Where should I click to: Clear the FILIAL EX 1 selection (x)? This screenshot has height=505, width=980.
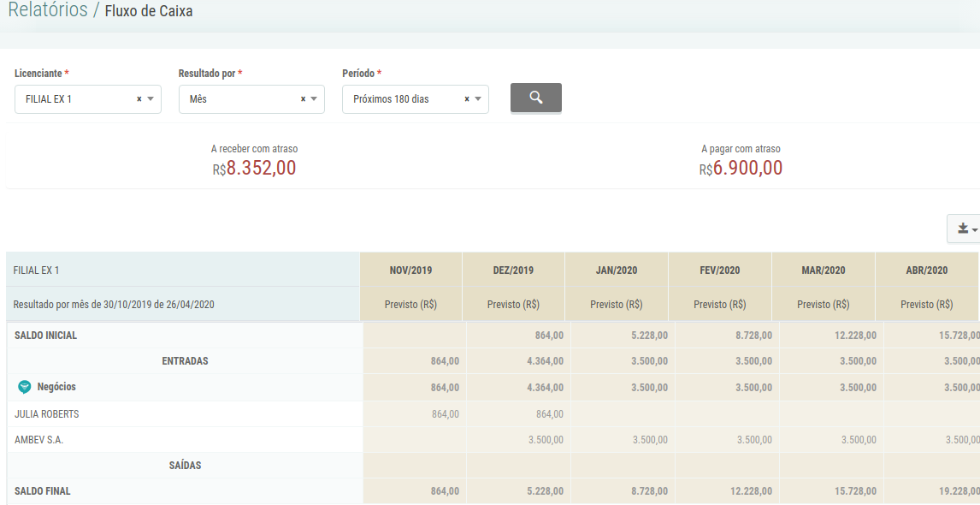click(139, 99)
